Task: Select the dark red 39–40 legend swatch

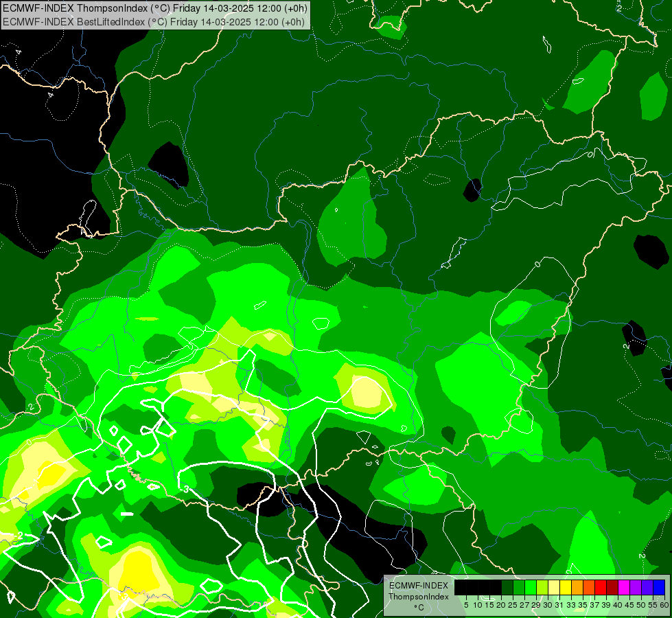Action: [x=612, y=587]
